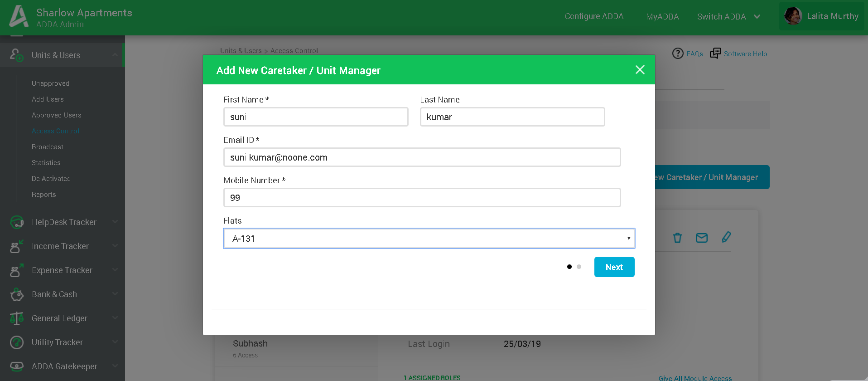Open De-Activated in sidebar
This screenshot has height=381, width=868.
tap(51, 179)
